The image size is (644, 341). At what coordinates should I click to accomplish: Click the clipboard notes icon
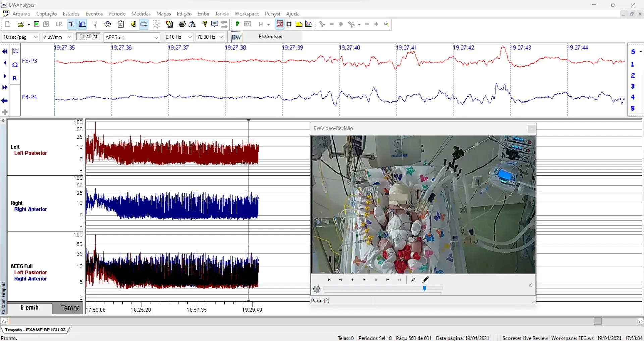pyautogui.click(x=121, y=24)
